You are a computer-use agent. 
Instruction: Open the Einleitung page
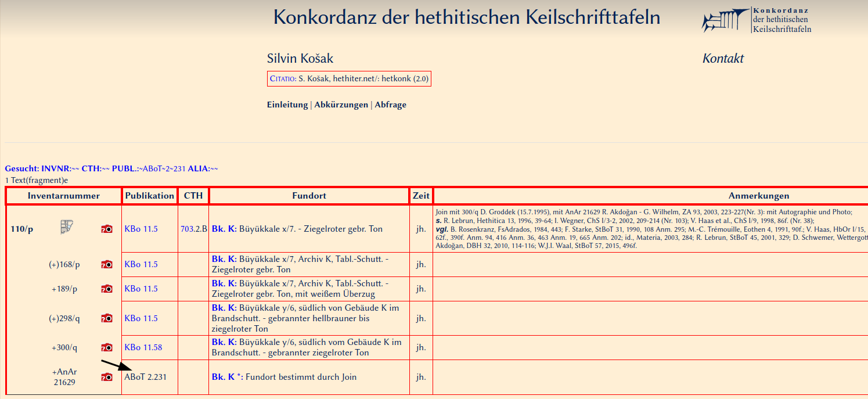point(287,105)
